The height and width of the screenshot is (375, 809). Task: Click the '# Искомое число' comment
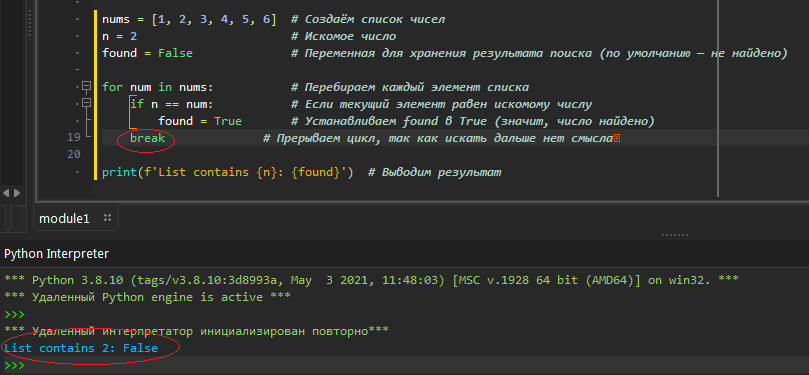point(344,37)
